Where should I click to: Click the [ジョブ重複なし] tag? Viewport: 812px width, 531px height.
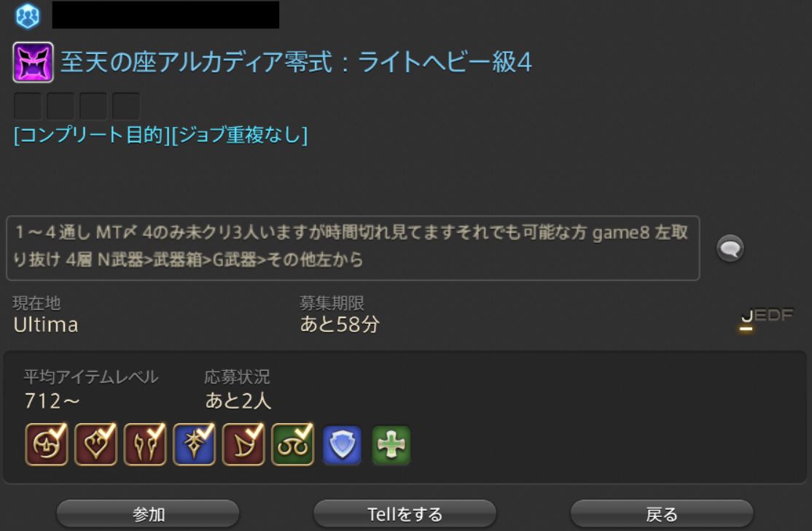[240, 135]
